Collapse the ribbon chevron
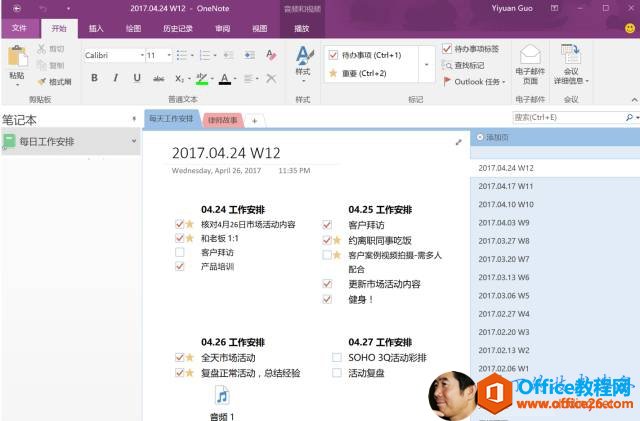 (x=634, y=100)
